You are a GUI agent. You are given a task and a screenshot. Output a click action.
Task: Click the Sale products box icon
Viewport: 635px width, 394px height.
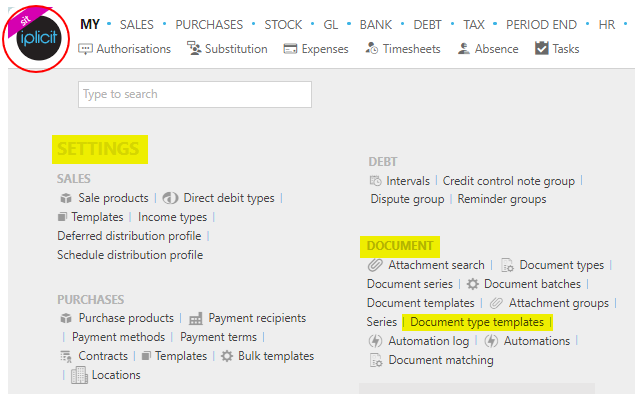tap(66, 198)
